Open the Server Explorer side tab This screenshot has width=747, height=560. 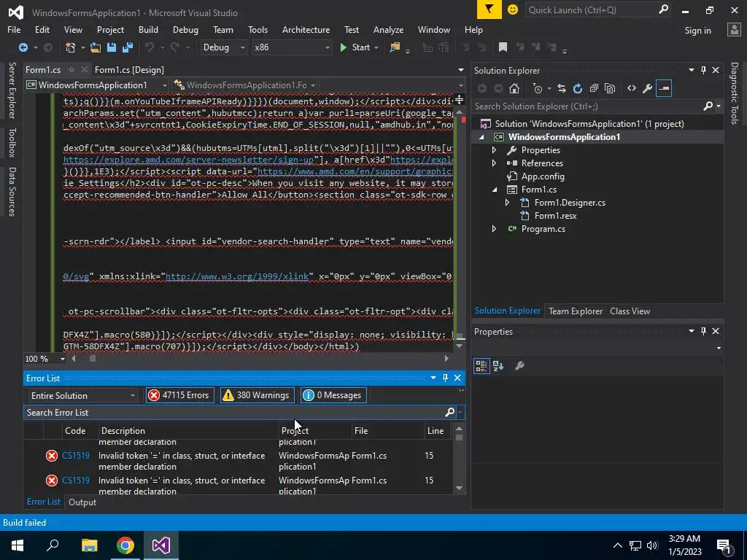pyautogui.click(x=12, y=90)
